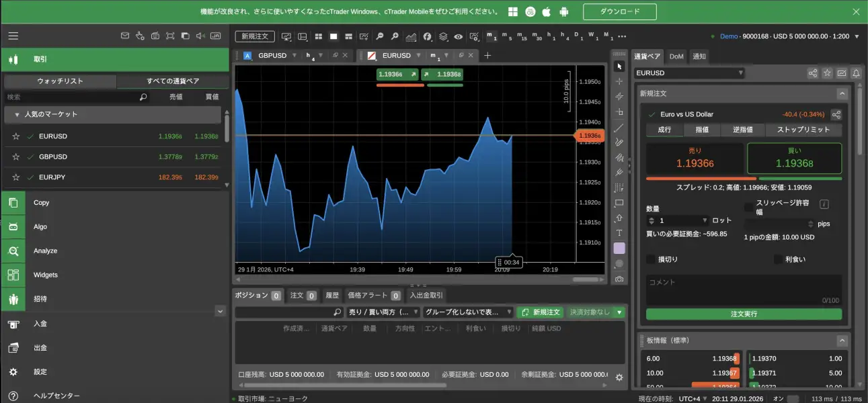
Task: Toggle the スリッページ許容幅 checkbox
Action: point(749,208)
